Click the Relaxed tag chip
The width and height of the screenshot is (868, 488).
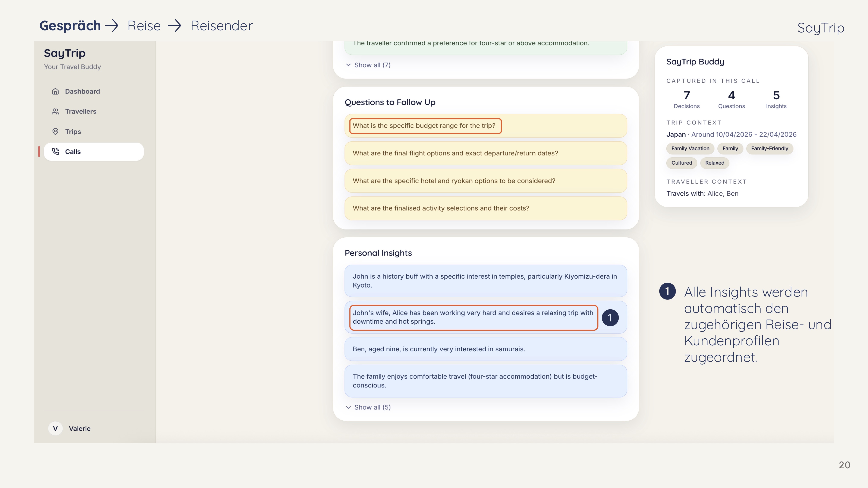tap(714, 163)
